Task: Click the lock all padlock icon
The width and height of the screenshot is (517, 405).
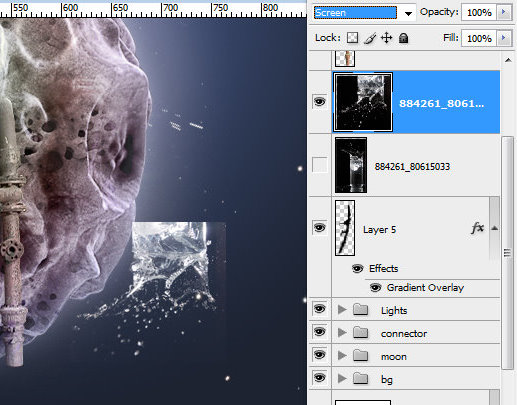Action: pos(403,38)
